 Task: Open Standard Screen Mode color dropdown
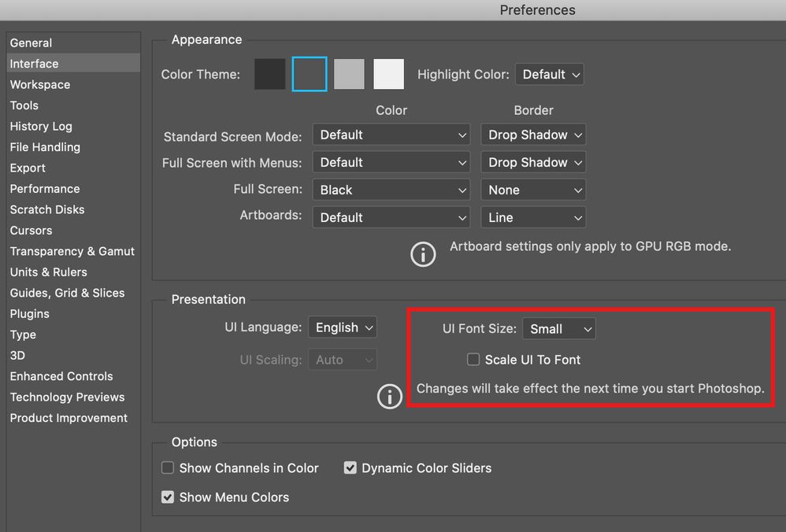point(391,135)
